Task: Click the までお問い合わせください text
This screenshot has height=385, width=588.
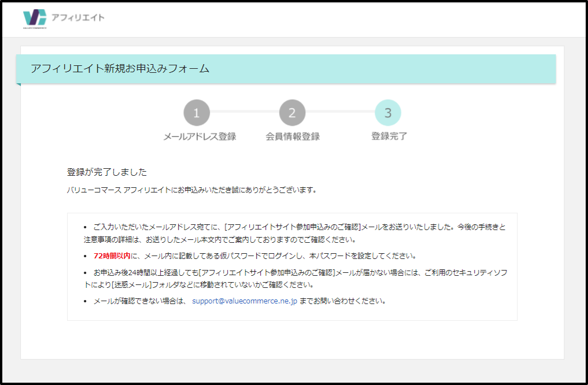Action: click(x=342, y=301)
